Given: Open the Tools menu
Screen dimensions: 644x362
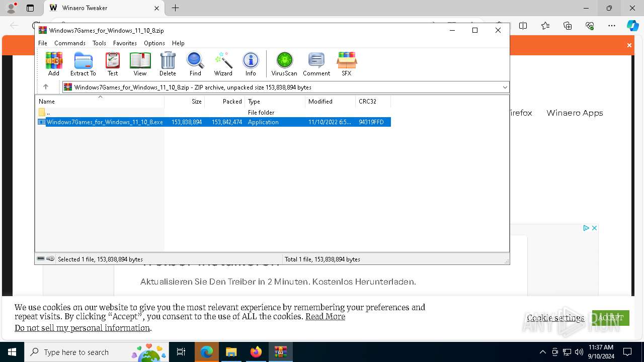Looking at the screenshot, I should coord(99,43).
